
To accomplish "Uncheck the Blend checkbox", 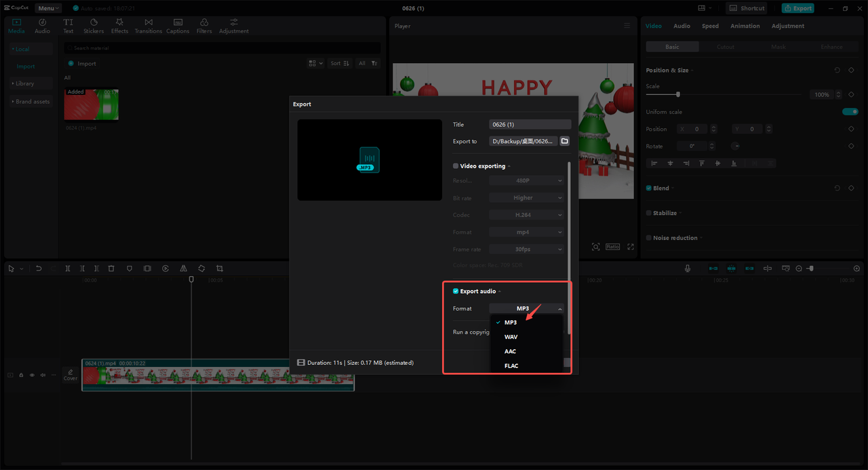I will pyautogui.click(x=648, y=188).
